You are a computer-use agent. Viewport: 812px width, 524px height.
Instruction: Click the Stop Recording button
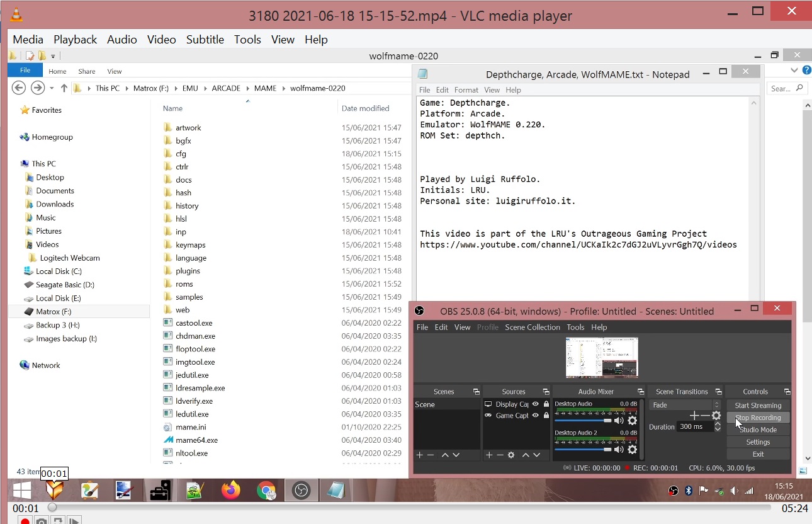(758, 418)
